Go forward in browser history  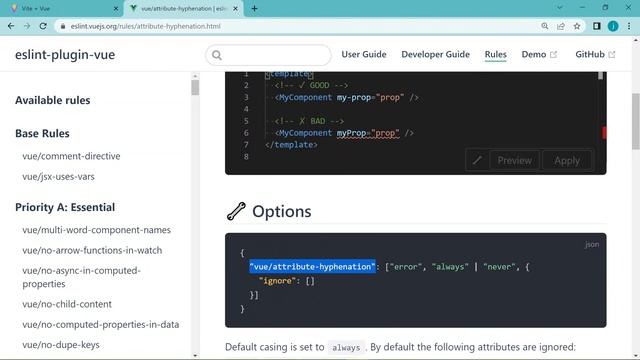(x=27, y=26)
